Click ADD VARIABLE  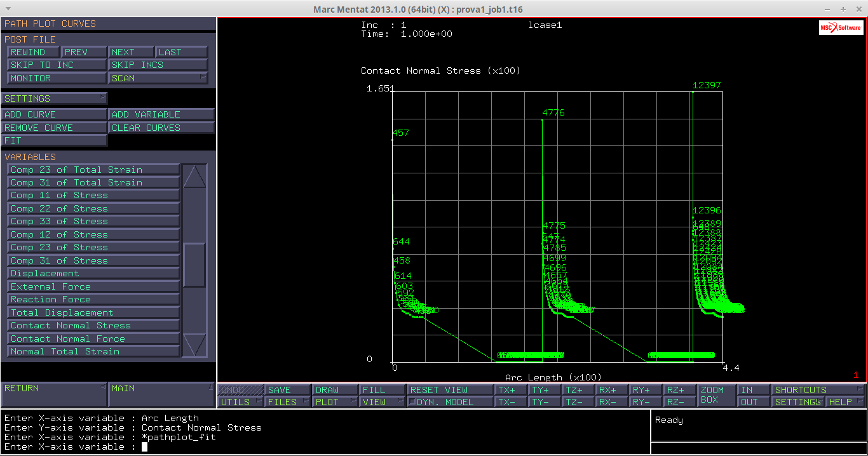pyautogui.click(x=162, y=114)
